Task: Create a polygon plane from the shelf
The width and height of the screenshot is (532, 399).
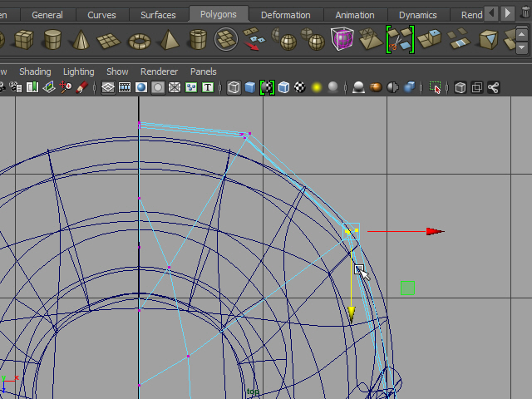Action: coord(109,41)
